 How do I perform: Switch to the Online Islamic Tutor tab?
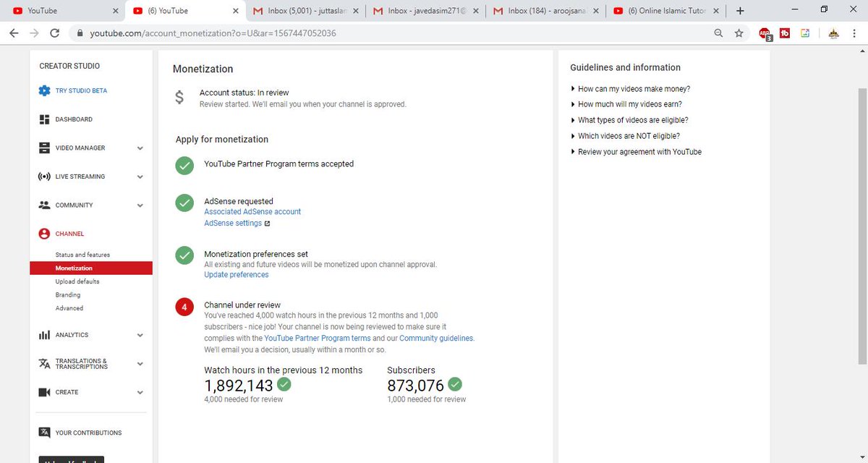coord(667,11)
